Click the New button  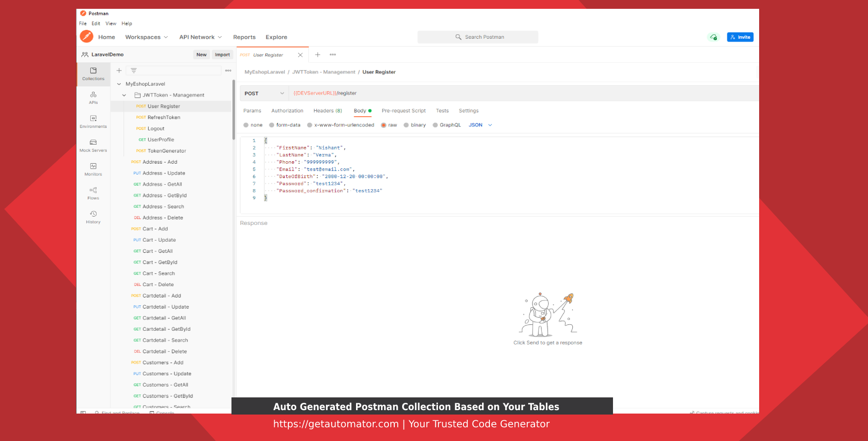click(x=201, y=55)
